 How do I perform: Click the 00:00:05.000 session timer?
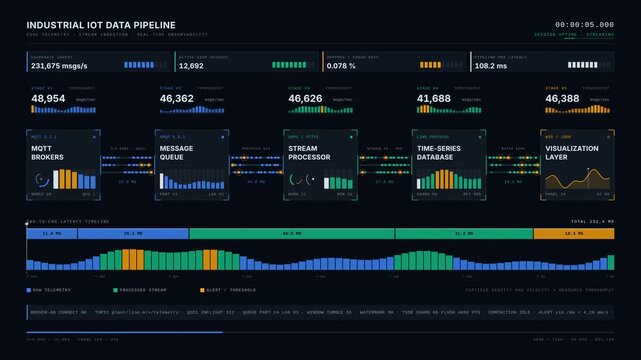584,25
